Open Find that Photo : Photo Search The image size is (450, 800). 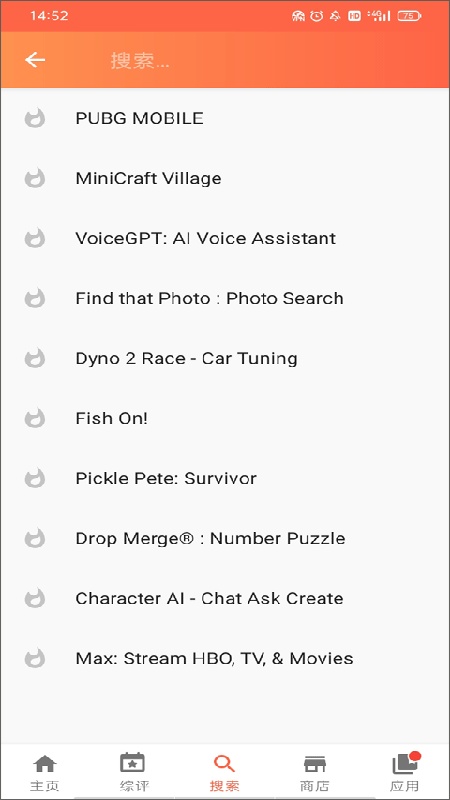[x=225, y=298]
